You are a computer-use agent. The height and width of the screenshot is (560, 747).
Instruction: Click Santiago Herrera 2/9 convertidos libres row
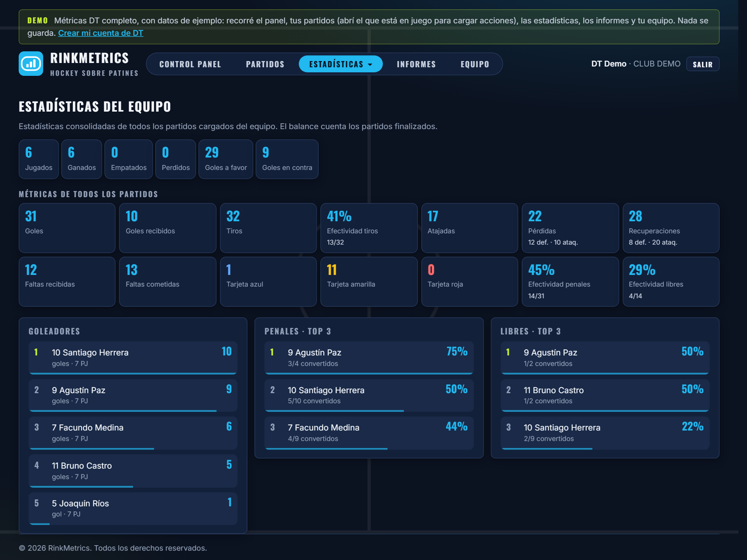point(605,433)
